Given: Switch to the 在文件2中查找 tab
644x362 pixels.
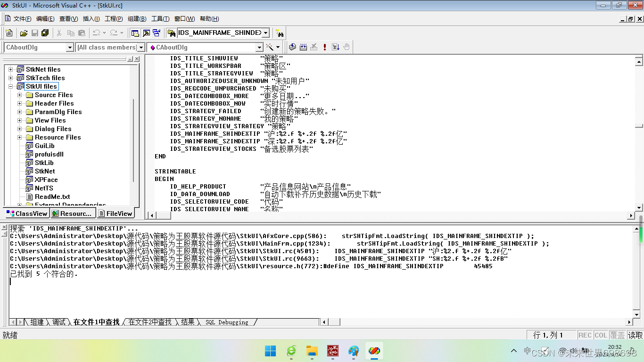Looking at the screenshot, I should click(x=150, y=322).
